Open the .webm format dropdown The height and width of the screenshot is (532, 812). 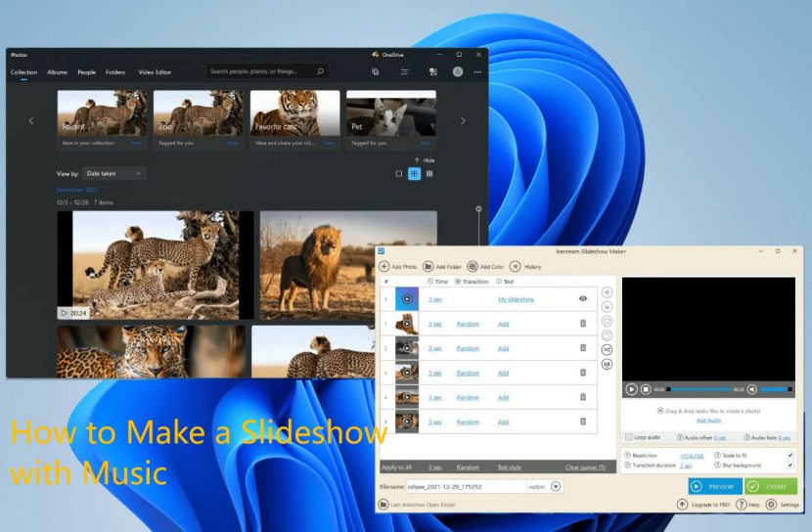click(x=556, y=486)
